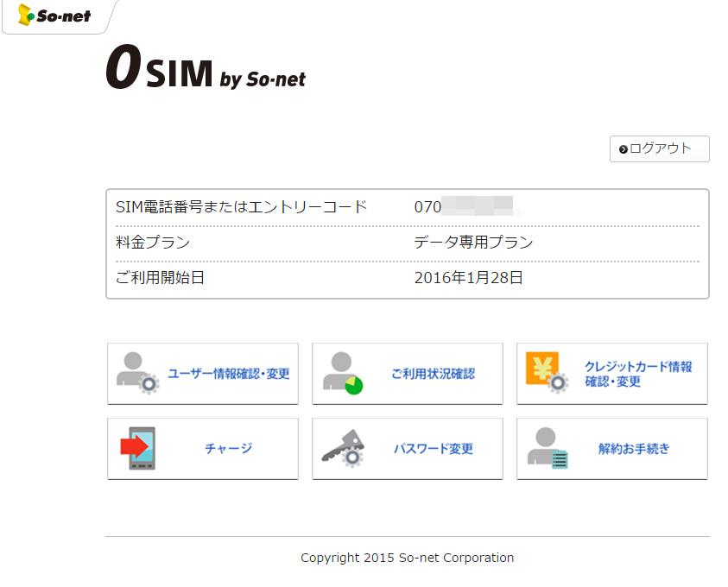Open ご利用状況確認 usage status link
728x587 pixels.
[407, 374]
